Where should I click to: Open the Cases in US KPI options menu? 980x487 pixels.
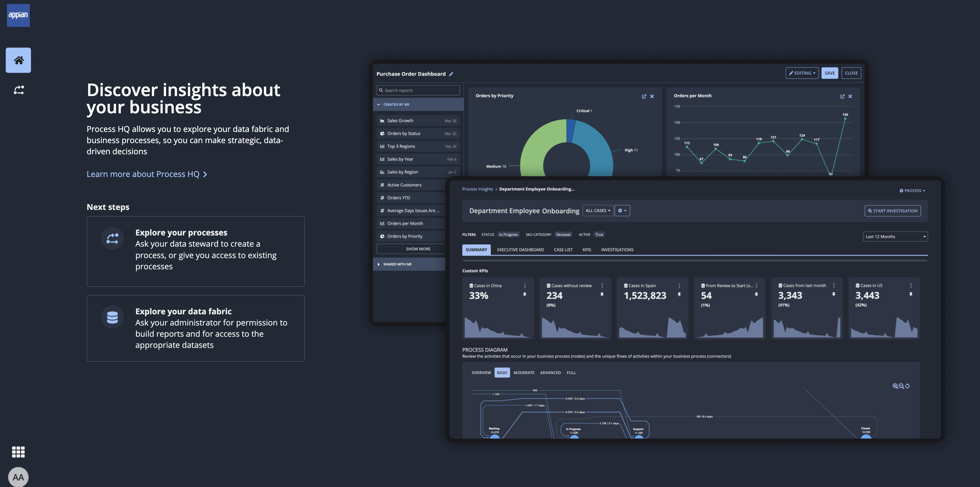tap(911, 286)
